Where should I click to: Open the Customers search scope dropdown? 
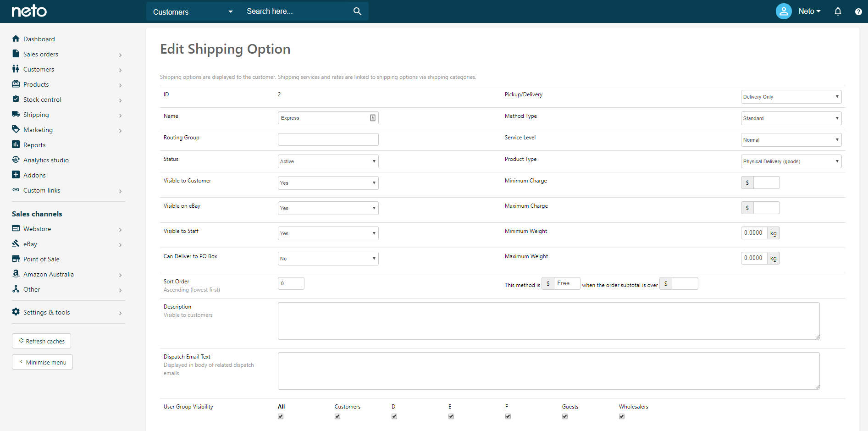pos(193,11)
